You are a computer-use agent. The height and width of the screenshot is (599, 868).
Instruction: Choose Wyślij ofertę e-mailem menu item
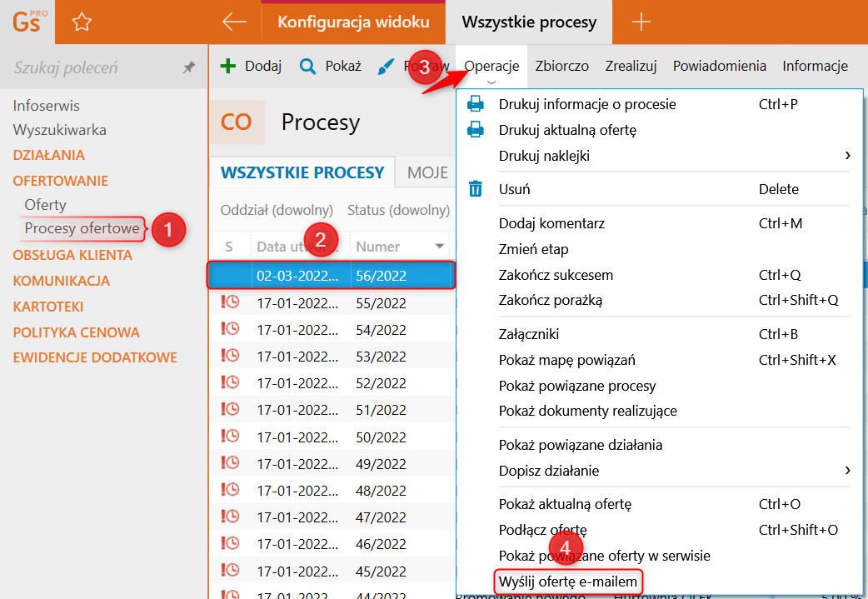pos(568,582)
